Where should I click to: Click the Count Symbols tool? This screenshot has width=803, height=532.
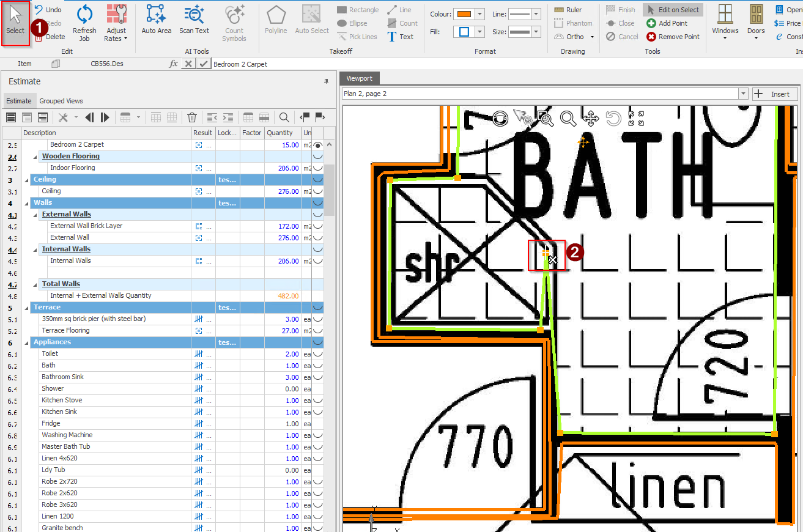tap(234, 23)
